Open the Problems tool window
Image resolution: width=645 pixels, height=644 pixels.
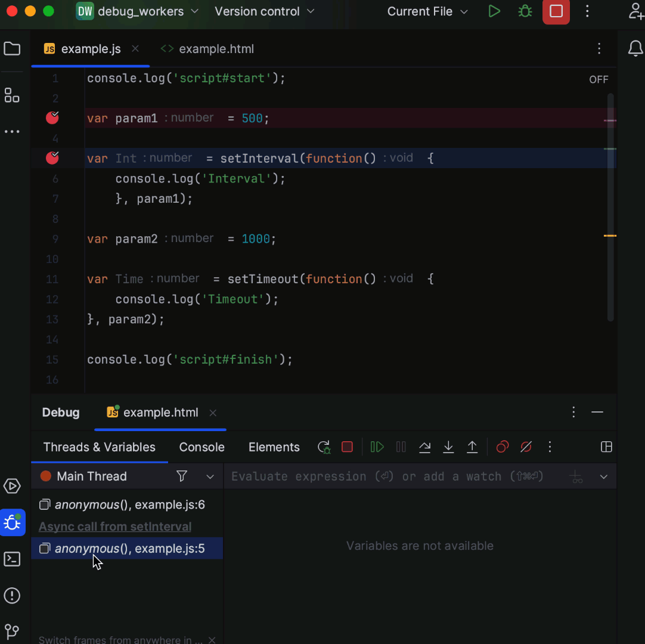coord(12,596)
